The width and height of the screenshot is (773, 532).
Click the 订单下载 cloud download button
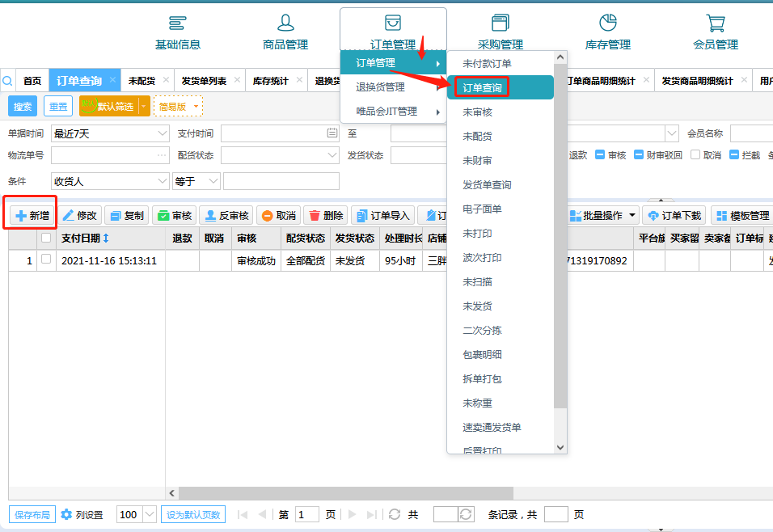click(x=674, y=216)
